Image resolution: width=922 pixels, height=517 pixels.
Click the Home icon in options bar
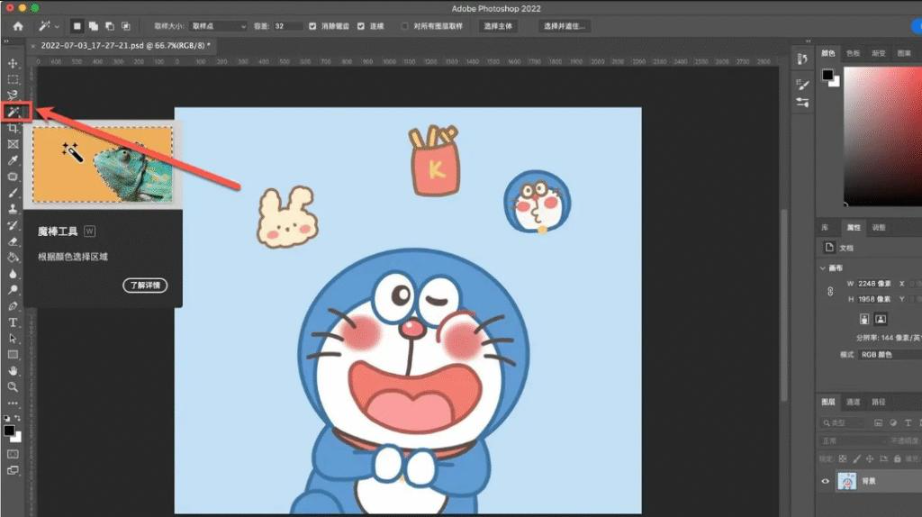point(18,26)
